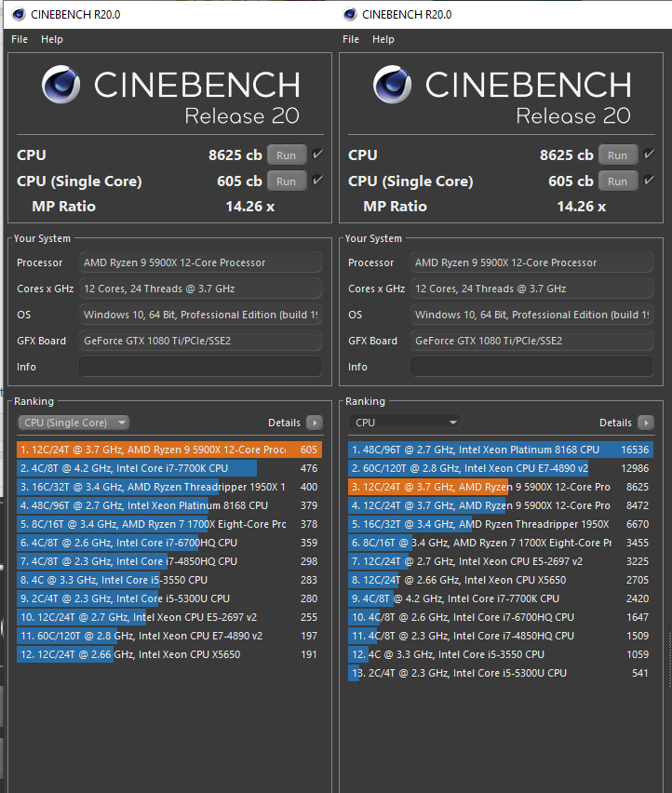This screenshot has height=793, width=672.
Task: Select the orange Ryzen 9 5900X row scoring 605
Action: tap(169, 450)
